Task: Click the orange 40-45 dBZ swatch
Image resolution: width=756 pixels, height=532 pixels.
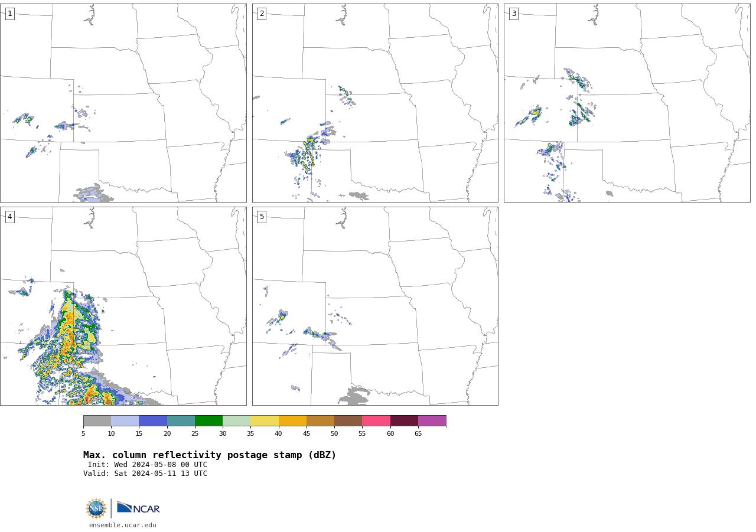Action: coord(292,421)
